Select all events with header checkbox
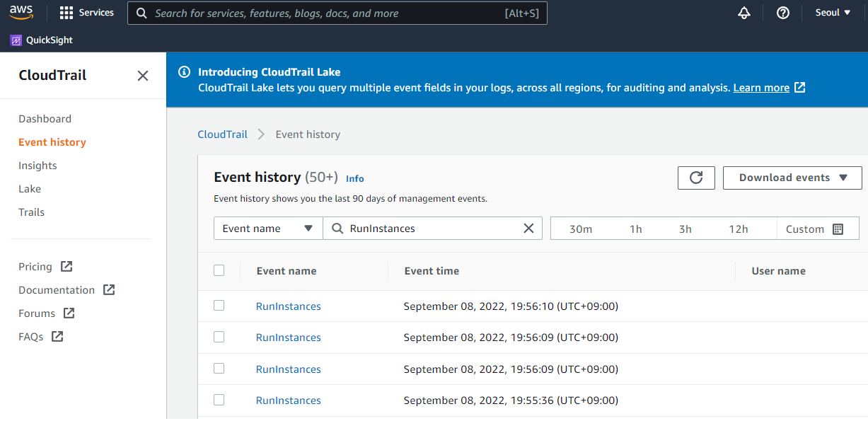The image size is (868, 421). [219, 270]
